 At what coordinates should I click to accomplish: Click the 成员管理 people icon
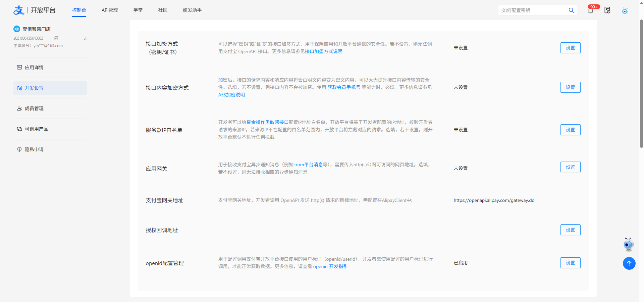pos(19,109)
